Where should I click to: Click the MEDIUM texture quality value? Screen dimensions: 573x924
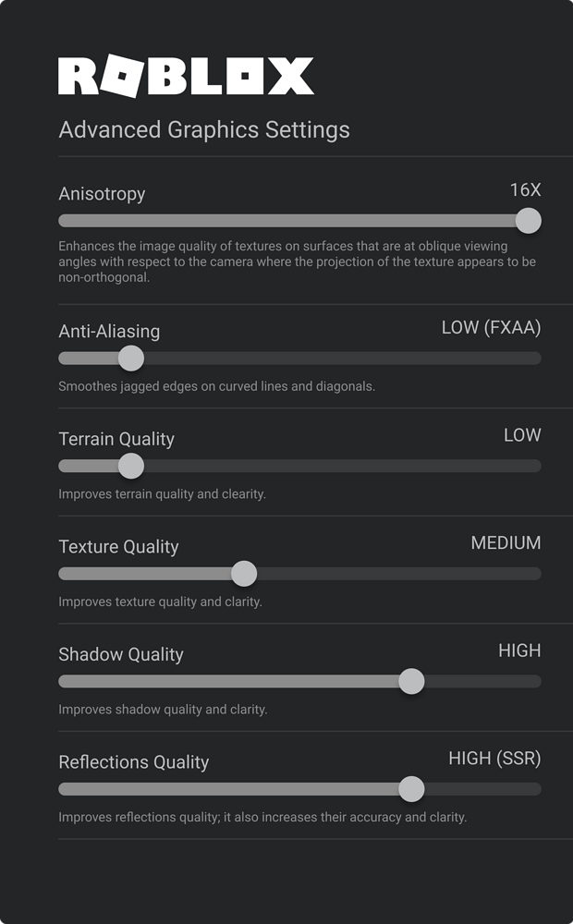(506, 543)
